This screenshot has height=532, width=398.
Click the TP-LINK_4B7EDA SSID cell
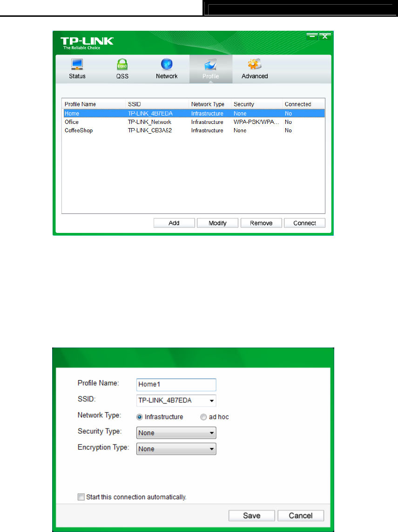[x=150, y=114]
